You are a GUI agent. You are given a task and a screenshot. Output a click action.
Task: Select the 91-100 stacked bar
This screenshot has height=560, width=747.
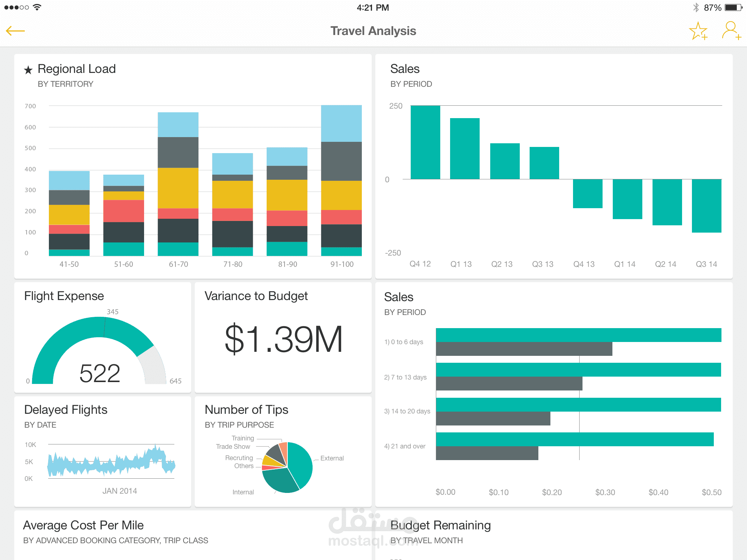click(341, 180)
